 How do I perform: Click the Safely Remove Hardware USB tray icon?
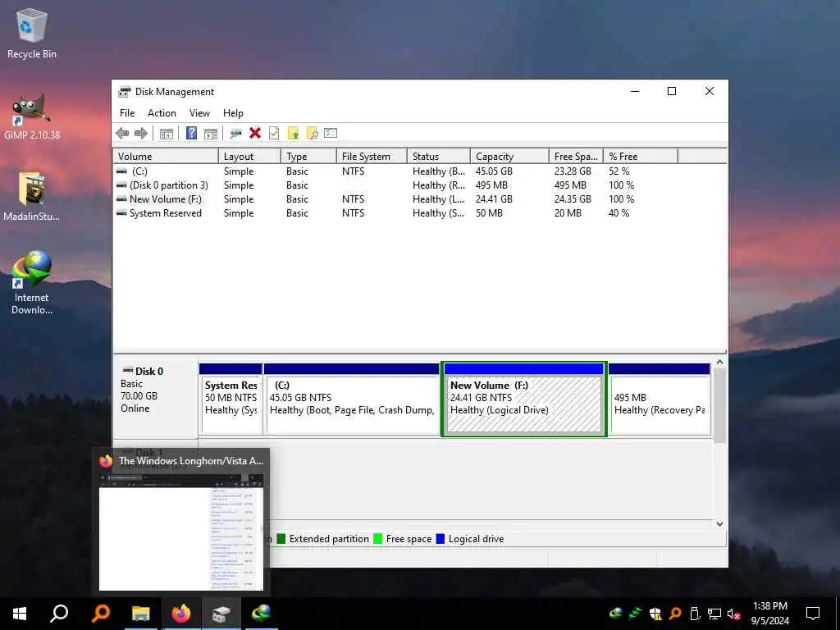click(x=695, y=614)
